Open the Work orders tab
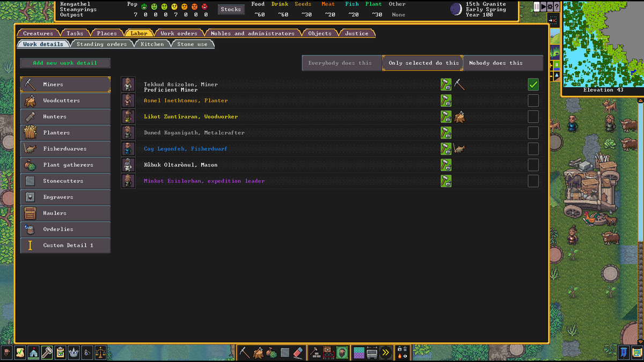The width and height of the screenshot is (644, 362). pos(179,33)
